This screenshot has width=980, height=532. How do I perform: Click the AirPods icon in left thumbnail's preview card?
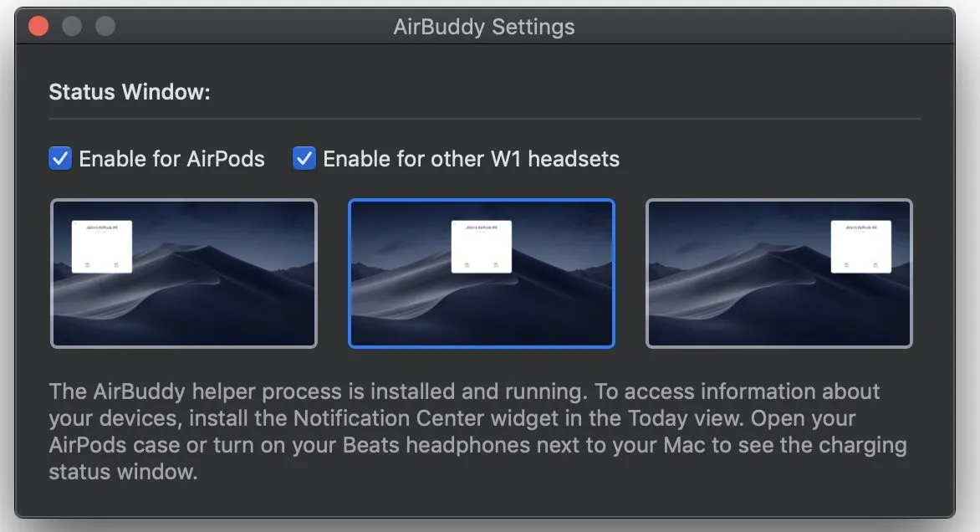coord(87,264)
